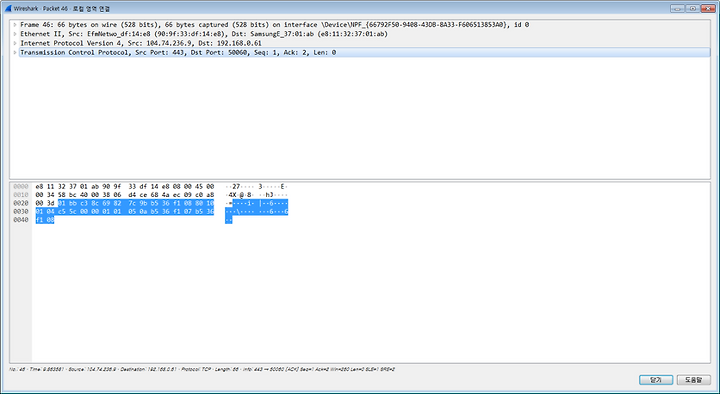The height and width of the screenshot is (394, 720).
Task: Select hex bytes '00 34 58 bc 40 00 38 06'
Action: 78,195
